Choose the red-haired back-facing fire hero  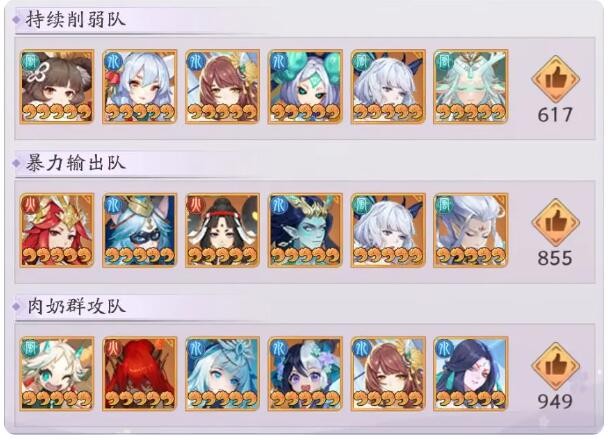click(140, 374)
